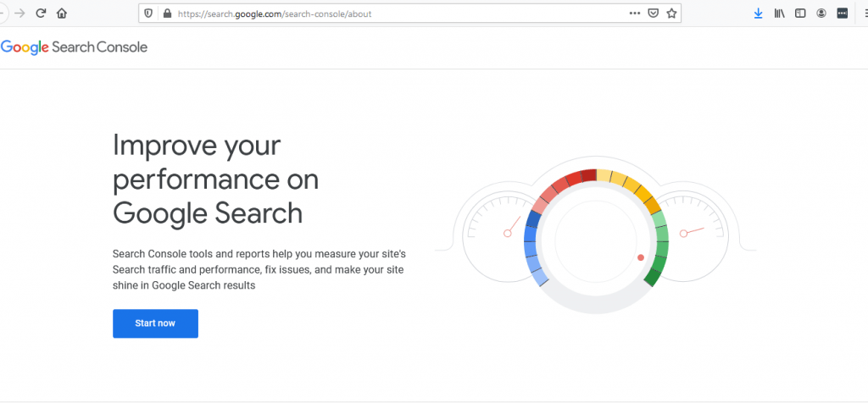
Task: Click the "Improve your performance on Google Search" heading
Action: [x=216, y=179]
